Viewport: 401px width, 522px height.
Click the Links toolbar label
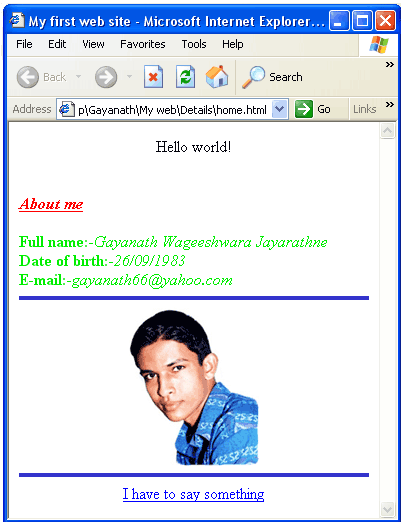tap(365, 109)
